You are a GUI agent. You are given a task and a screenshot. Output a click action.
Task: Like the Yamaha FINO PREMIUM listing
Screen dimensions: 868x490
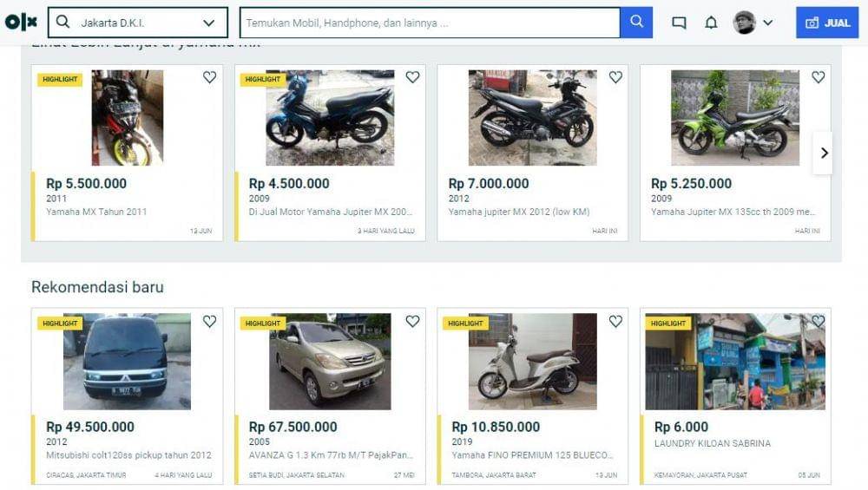(615, 322)
